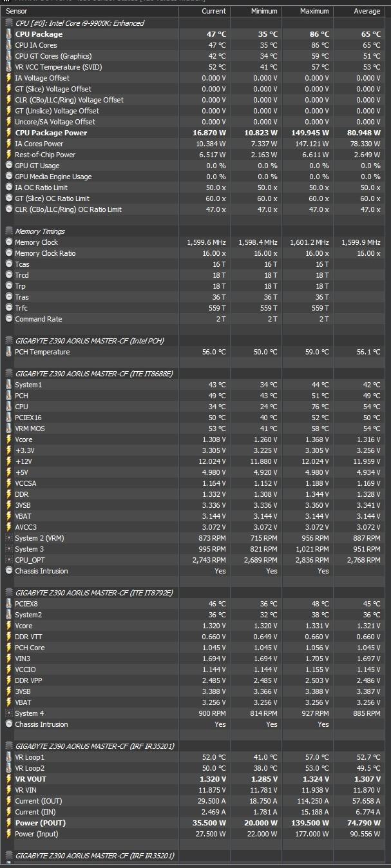Select the VR Loop1 thermometer icon
391x868 pixels.
click(x=8, y=757)
